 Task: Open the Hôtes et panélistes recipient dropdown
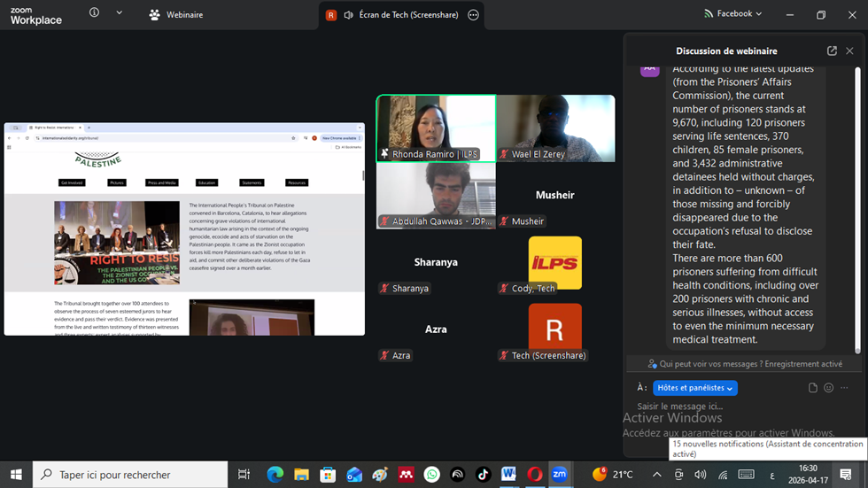pos(694,388)
